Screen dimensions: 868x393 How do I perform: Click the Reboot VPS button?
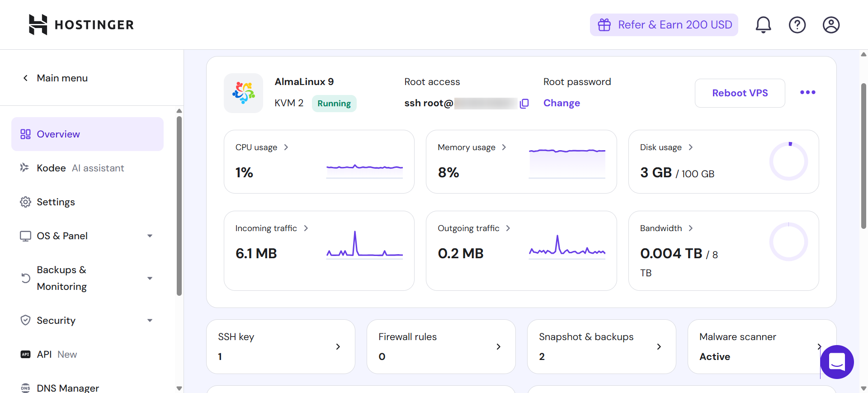click(740, 93)
